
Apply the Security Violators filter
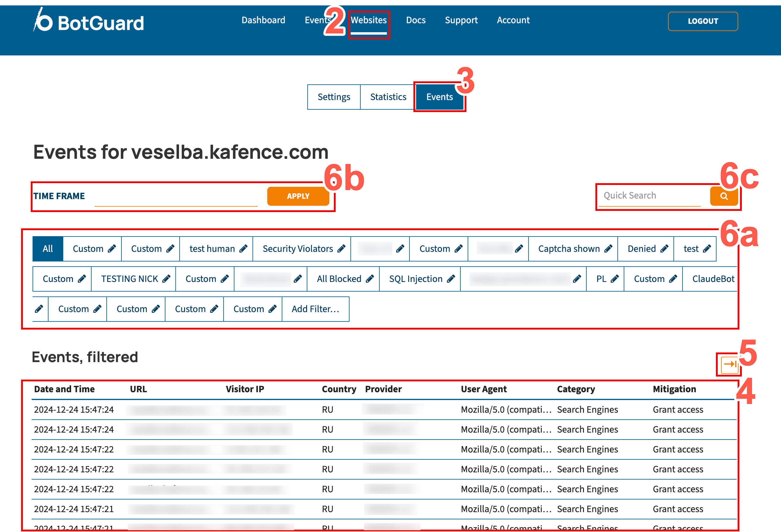coord(298,249)
